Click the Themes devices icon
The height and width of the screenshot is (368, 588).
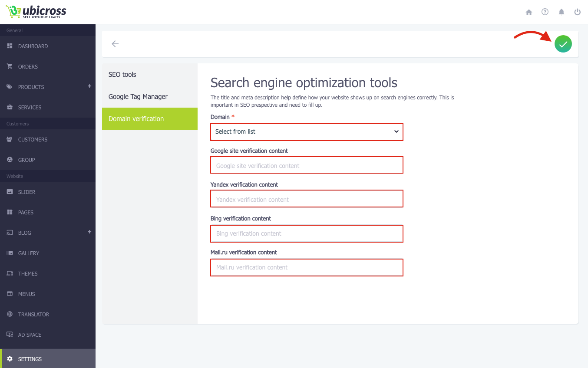(10, 273)
